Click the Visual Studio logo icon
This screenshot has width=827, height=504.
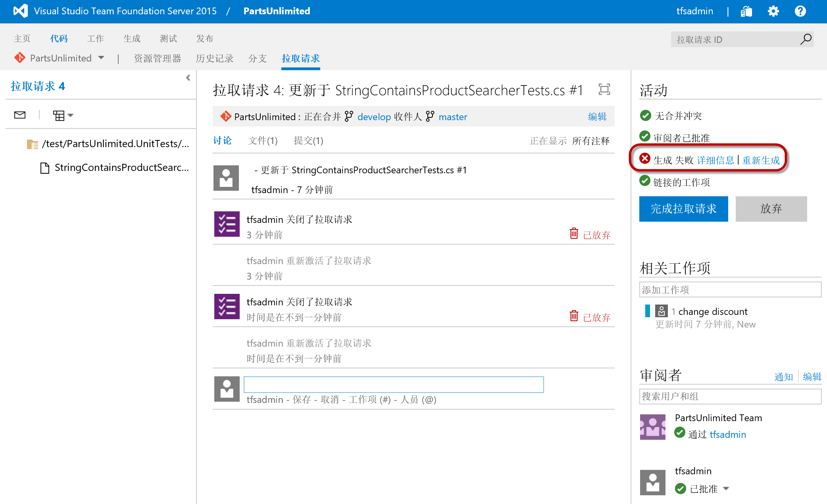[20, 11]
